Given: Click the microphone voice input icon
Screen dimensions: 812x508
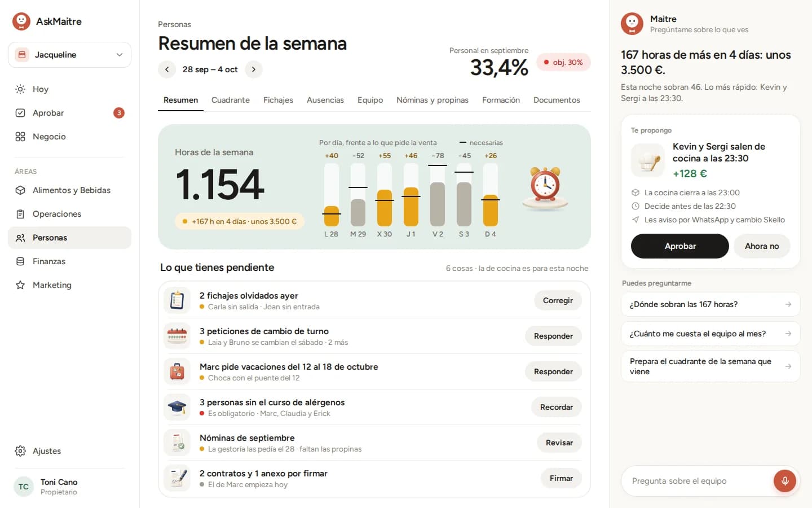Looking at the screenshot, I should tap(784, 481).
